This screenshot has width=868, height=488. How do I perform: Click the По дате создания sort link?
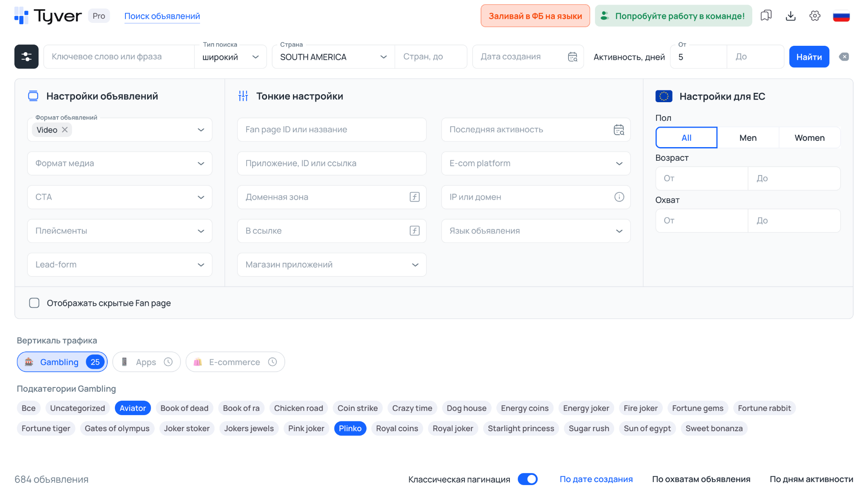pos(596,479)
